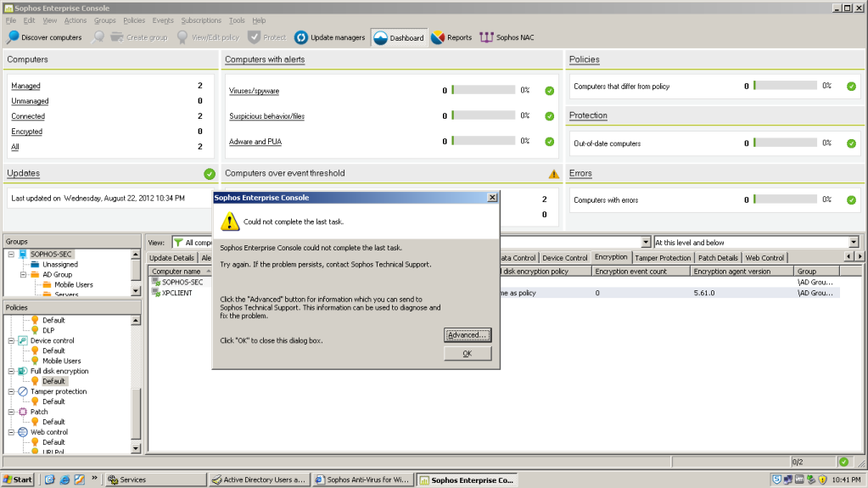This screenshot has width=868, height=488.
Task: Open the 'At this level and below' dropdown
Action: tap(854, 243)
